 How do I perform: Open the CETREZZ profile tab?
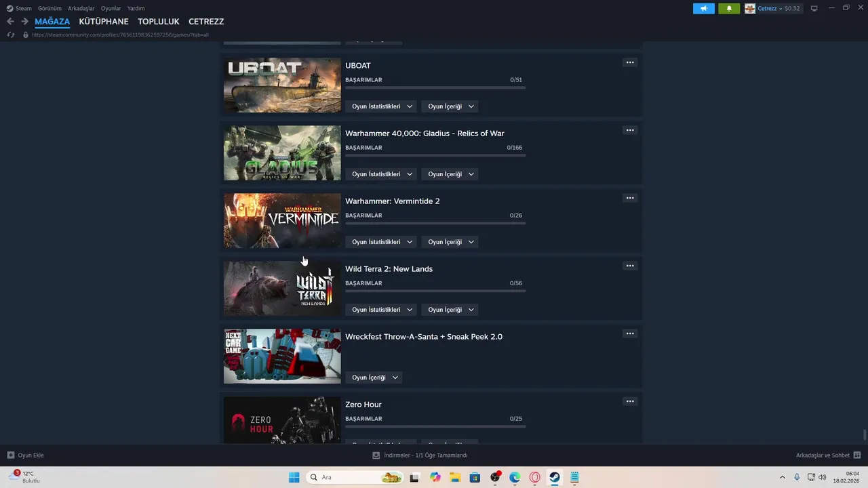pyautogui.click(x=206, y=22)
